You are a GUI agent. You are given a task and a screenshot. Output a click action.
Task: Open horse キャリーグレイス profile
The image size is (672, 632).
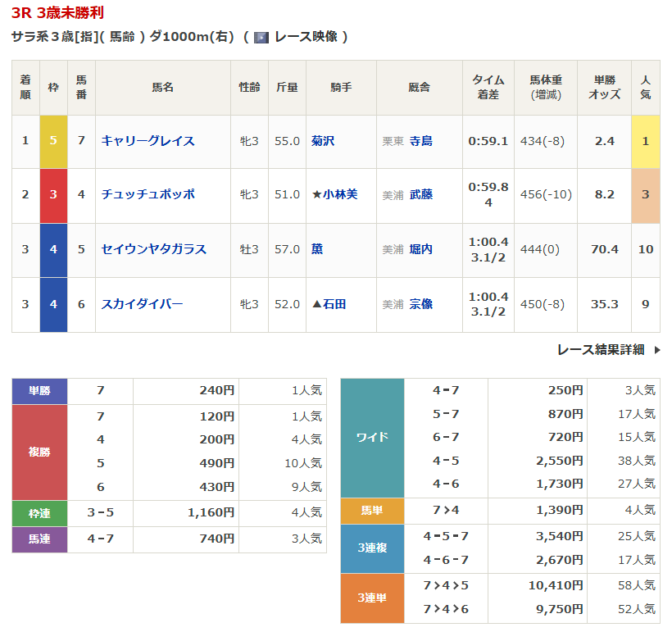148,141
